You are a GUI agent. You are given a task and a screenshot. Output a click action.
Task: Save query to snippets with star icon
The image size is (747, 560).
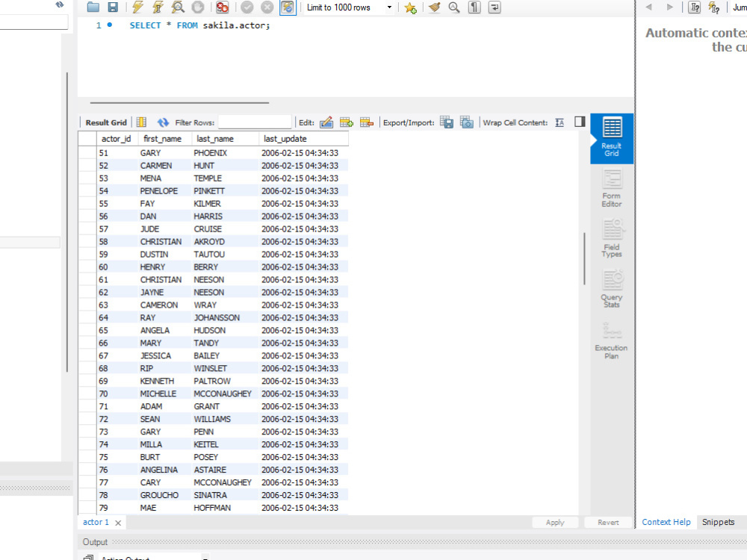pos(410,7)
